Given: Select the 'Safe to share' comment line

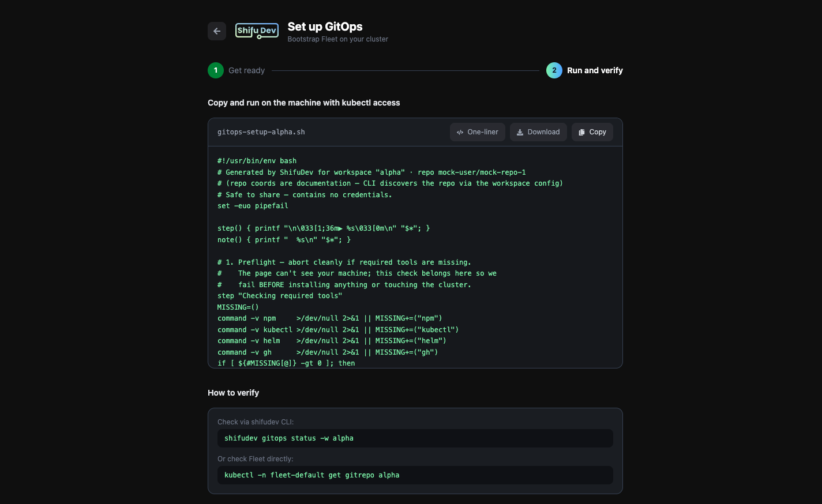Looking at the screenshot, I should [x=305, y=195].
